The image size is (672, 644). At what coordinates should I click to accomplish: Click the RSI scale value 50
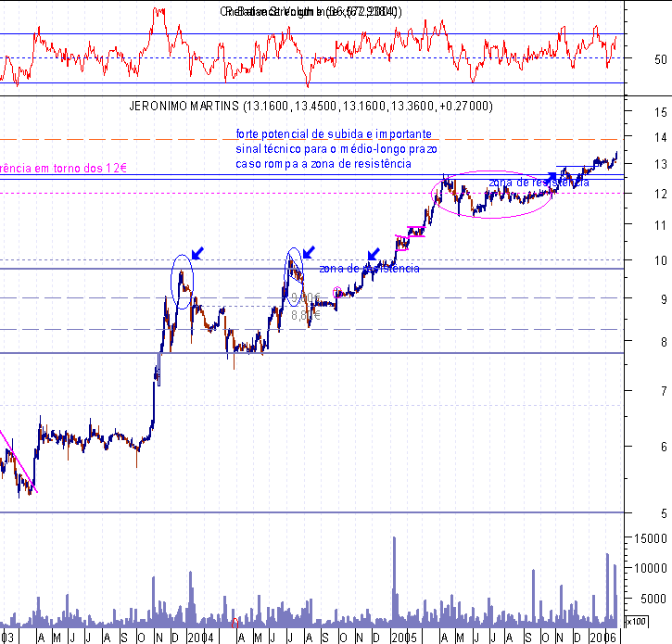(661, 59)
